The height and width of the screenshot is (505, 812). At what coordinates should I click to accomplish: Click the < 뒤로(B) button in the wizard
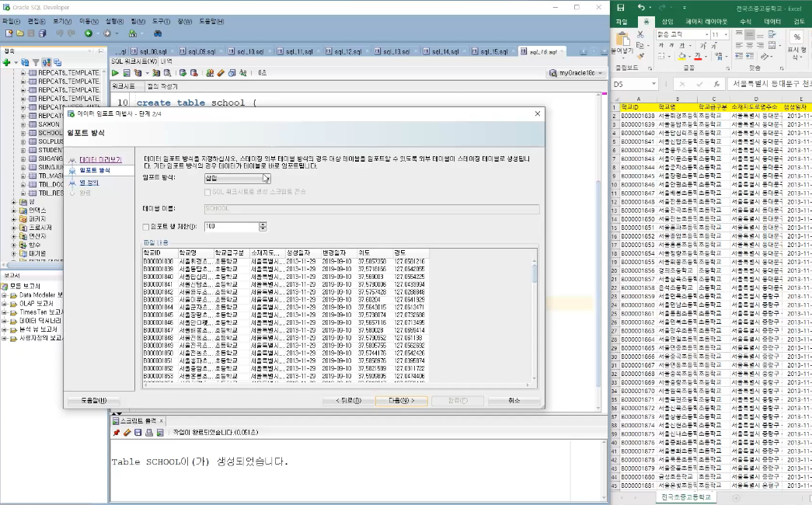(348, 401)
